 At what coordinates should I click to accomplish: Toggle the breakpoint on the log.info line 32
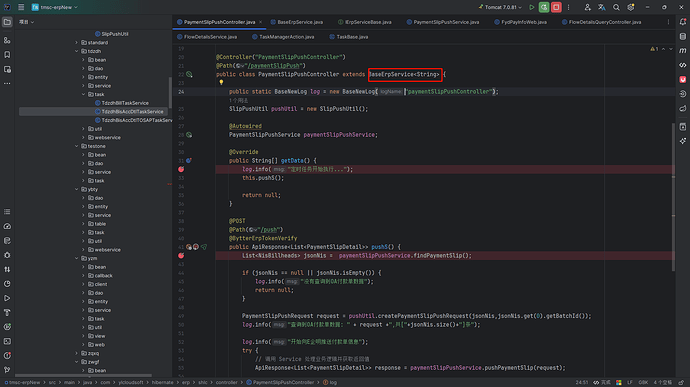click(181, 169)
